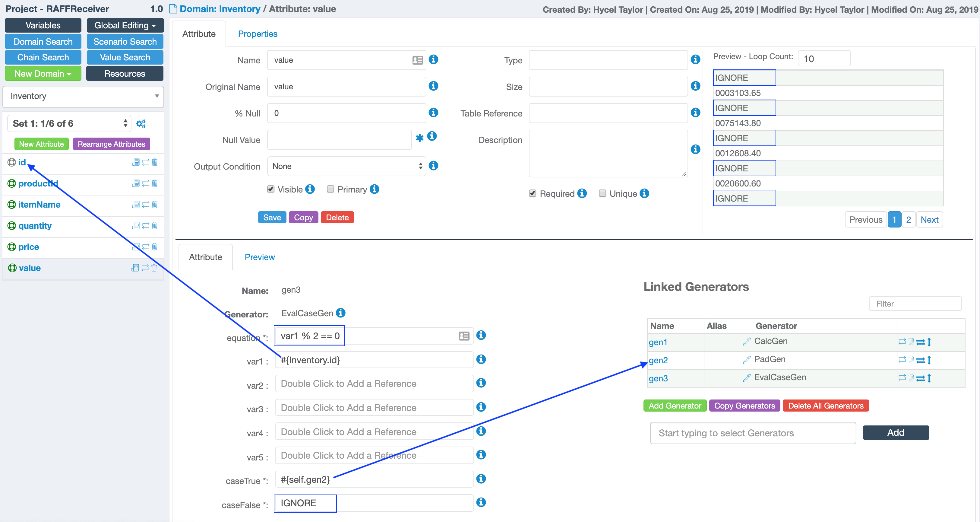The height and width of the screenshot is (522, 980).
Task: Click the trash icon beside itemName attribute
Action: 154,205
